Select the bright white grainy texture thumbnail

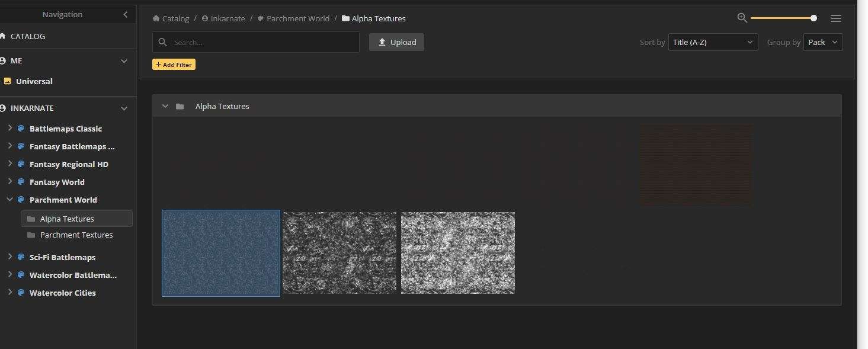click(458, 253)
